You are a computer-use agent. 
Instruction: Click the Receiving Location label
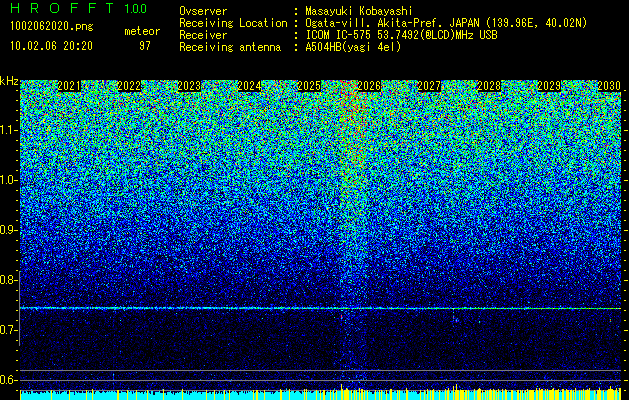pos(233,23)
